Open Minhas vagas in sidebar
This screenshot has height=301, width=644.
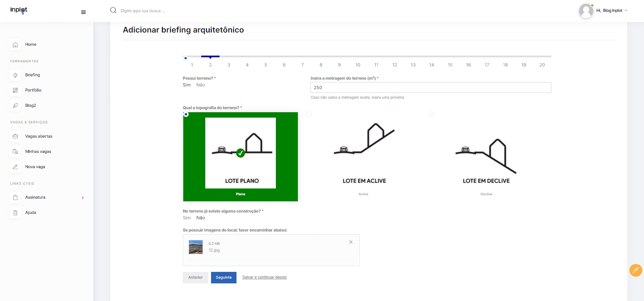coord(38,152)
